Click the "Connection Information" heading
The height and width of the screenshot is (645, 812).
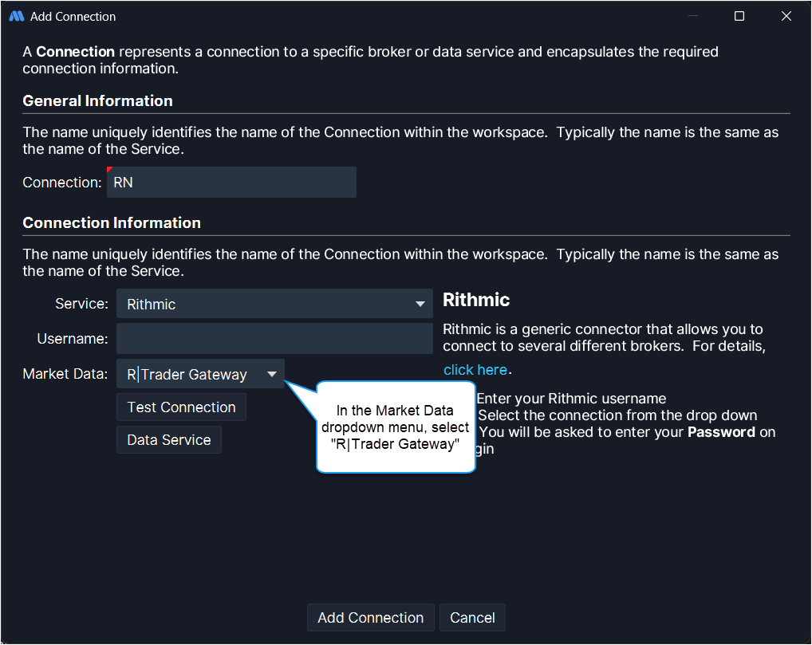(112, 223)
